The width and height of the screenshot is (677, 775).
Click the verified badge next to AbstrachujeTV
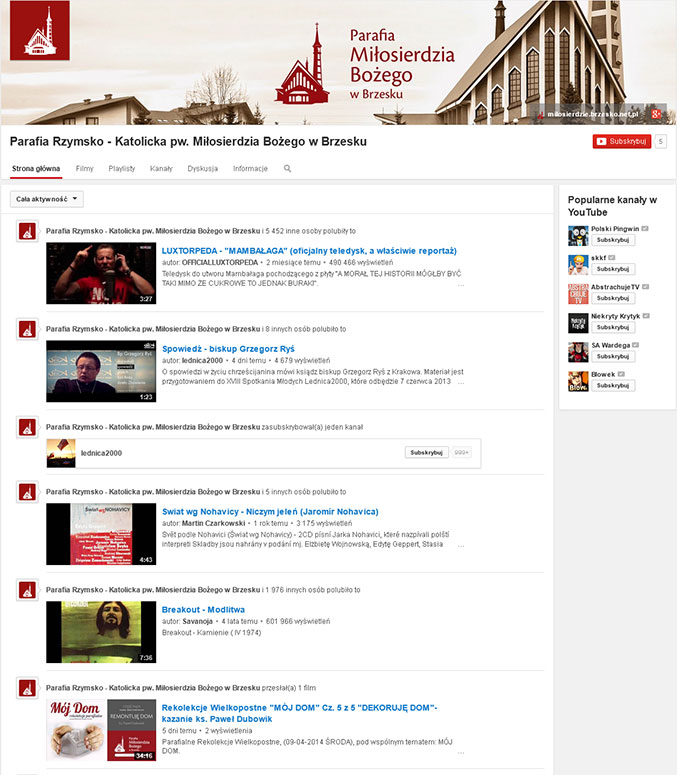click(x=645, y=287)
